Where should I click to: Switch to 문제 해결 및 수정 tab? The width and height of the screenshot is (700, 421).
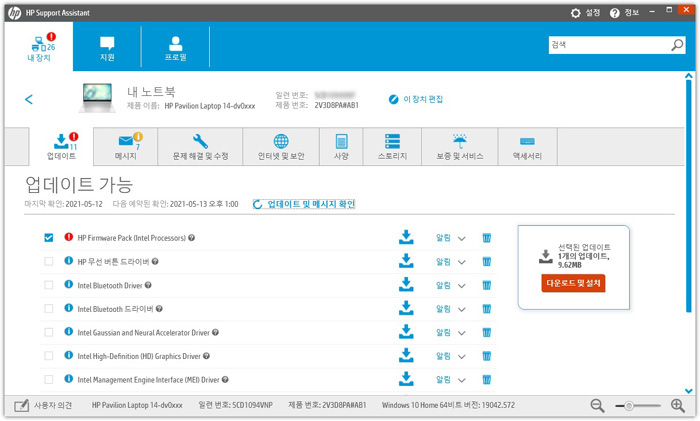(x=200, y=146)
